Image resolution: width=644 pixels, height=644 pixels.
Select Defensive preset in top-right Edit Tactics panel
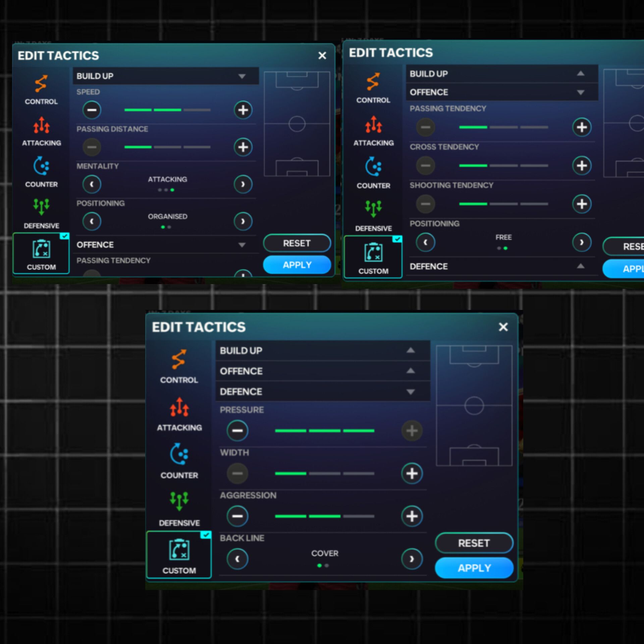click(x=373, y=216)
